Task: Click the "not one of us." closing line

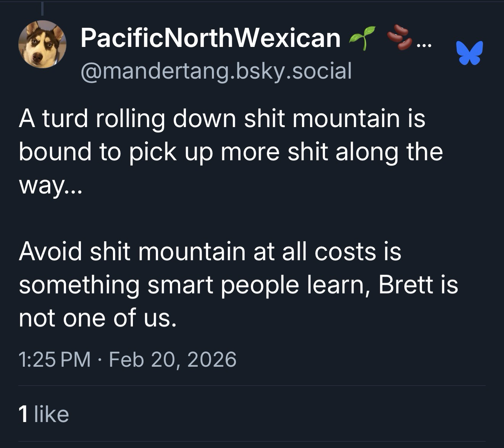Action: tap(98, 318)
